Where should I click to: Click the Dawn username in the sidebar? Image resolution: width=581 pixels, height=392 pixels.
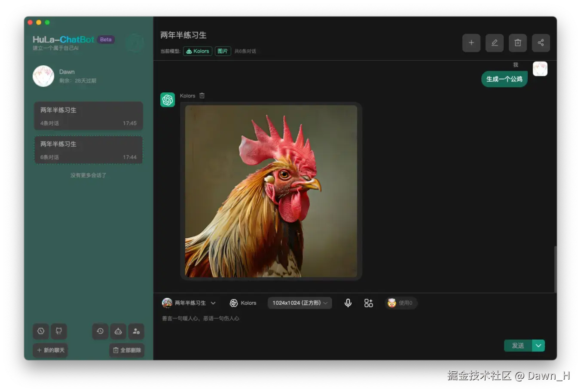tap(67, 72)
